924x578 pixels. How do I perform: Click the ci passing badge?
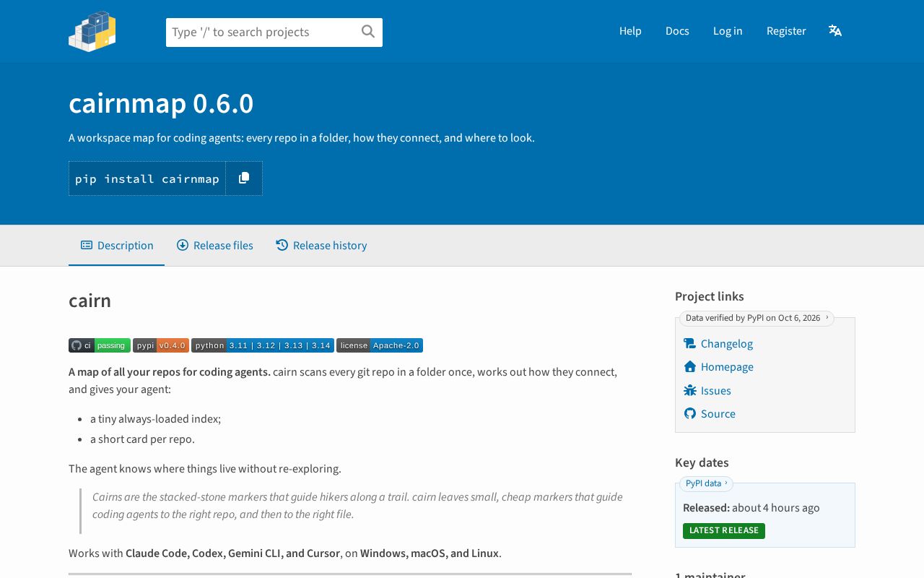100,345
